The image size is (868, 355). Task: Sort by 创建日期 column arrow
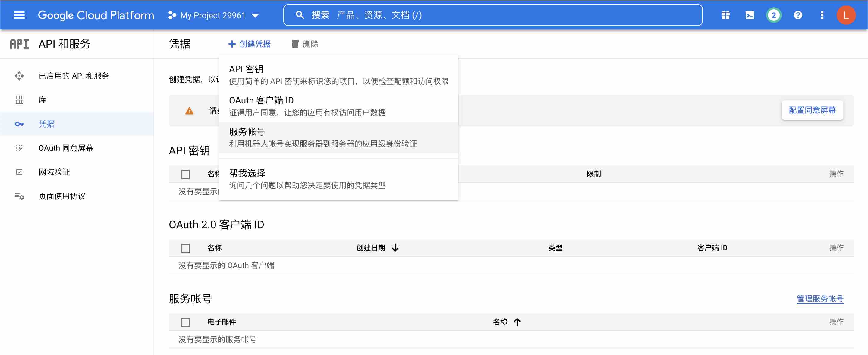[x=395, y=248]
